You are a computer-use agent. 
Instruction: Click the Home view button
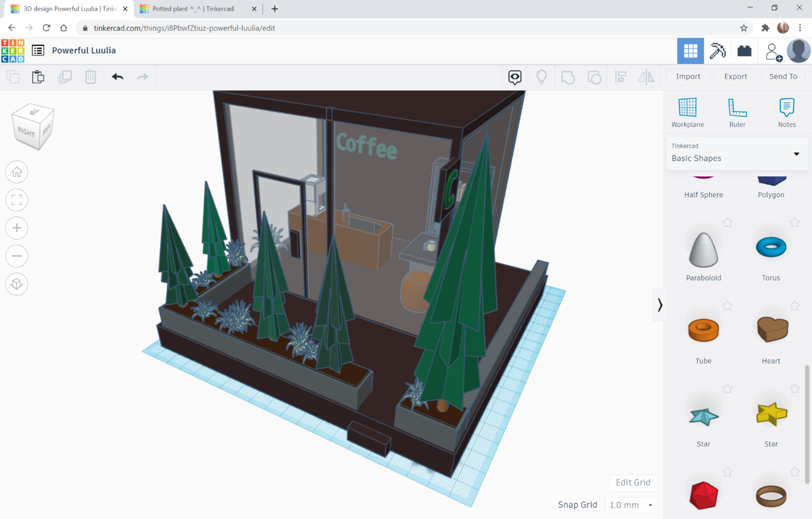point(17,172)
